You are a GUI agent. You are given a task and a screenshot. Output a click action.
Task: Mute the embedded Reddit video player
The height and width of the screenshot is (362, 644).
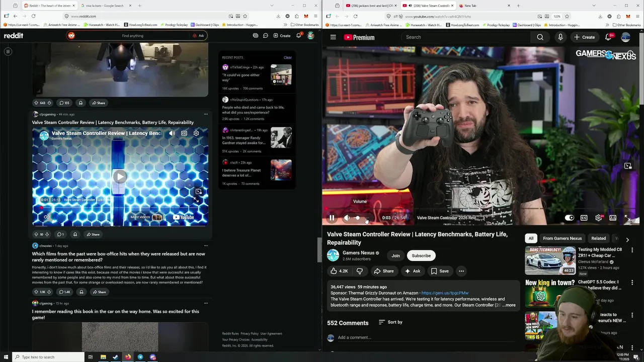[172, 133]
